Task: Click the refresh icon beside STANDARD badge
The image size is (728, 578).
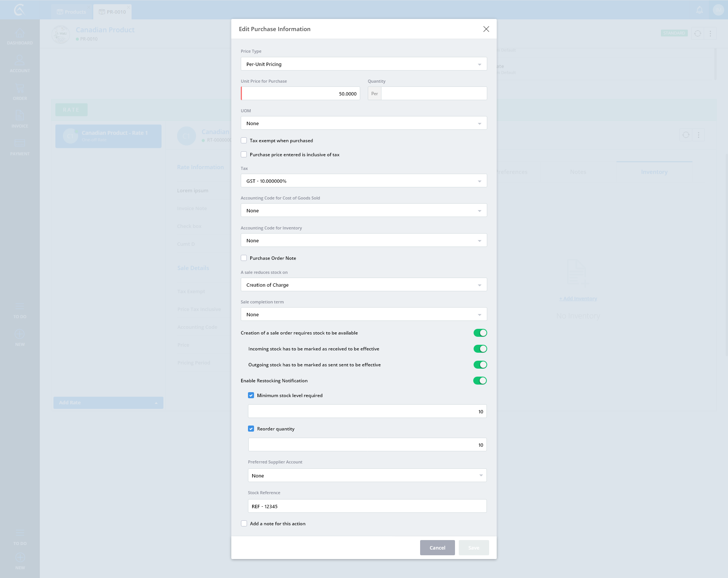Action: (698, 33)
